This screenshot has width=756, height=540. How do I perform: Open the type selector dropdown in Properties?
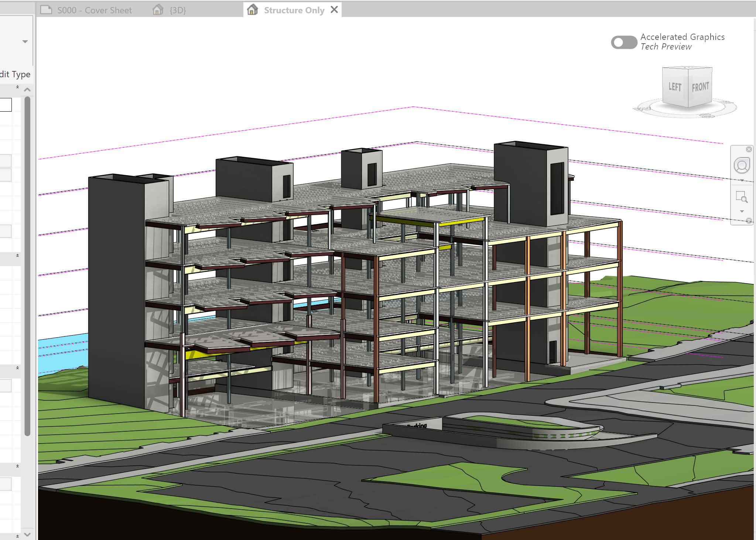(25, 41)
